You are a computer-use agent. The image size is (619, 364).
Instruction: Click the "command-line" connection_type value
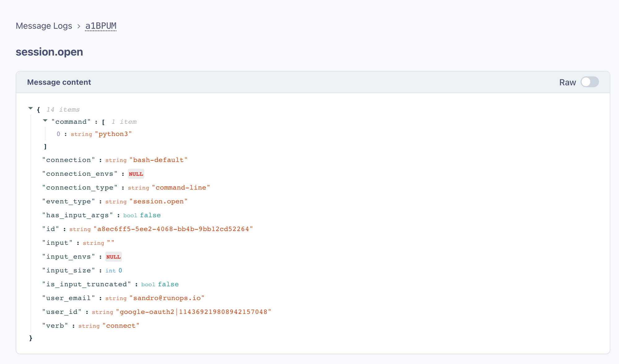[181, 188]
